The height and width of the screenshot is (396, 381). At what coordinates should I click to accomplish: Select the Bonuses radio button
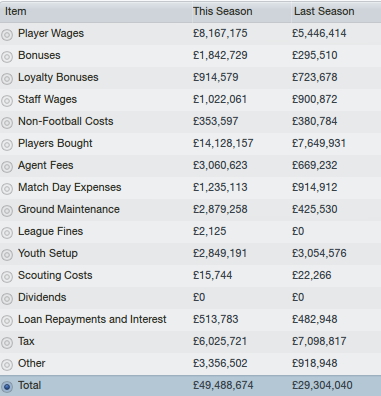7,56
